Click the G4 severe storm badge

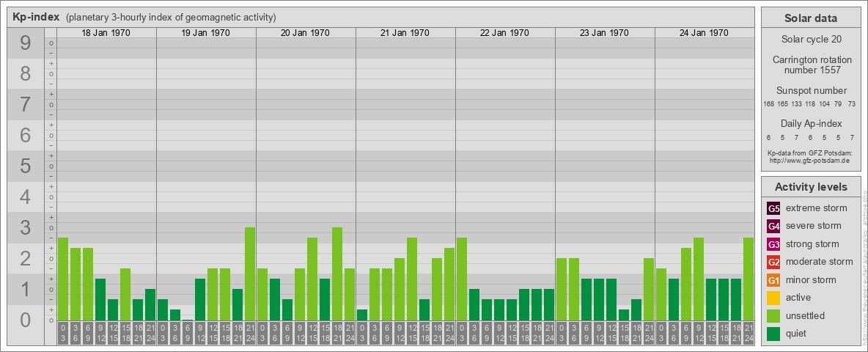pos(773,226)
